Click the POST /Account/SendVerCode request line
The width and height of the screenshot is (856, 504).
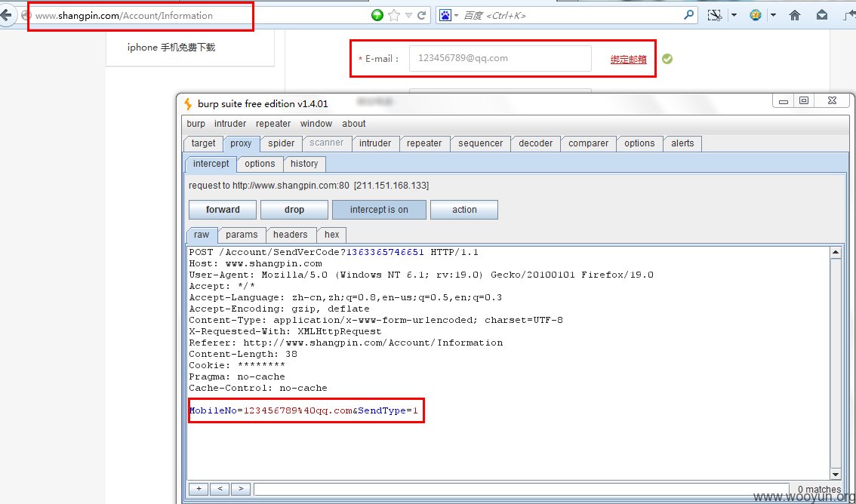334,253
